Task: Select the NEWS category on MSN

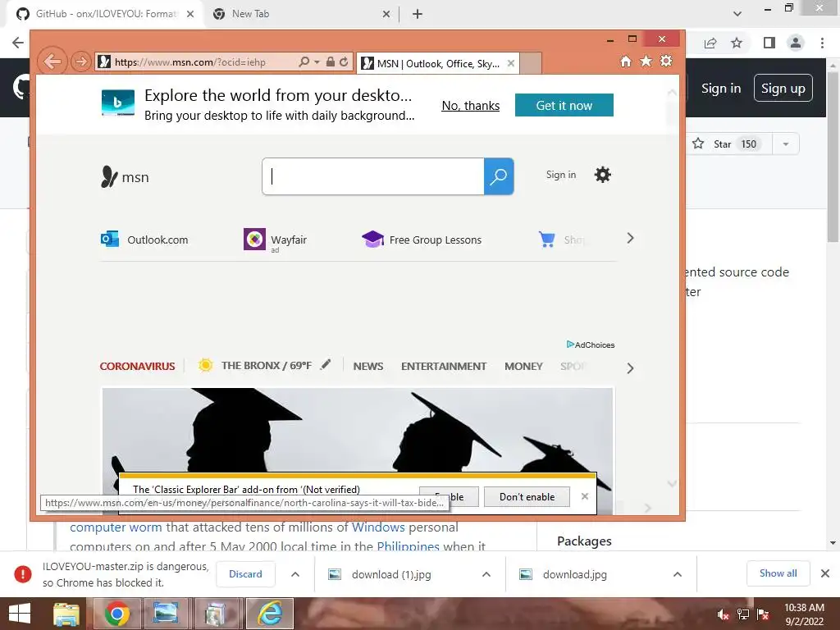Action: [x=368, y=367]
